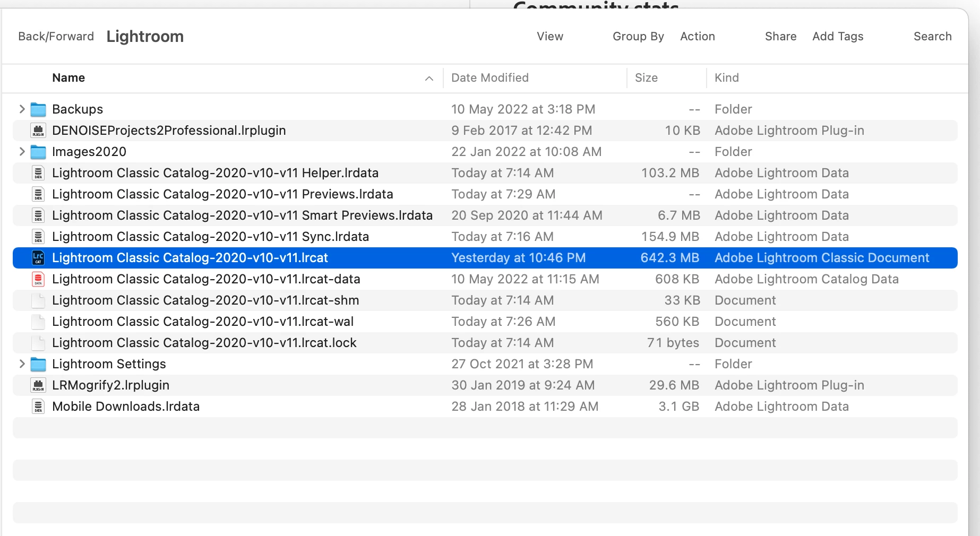Viewport: 980px width, 536px height.
Task: Click '71 bytes' size cell
Action: click(x=673, y=343)
